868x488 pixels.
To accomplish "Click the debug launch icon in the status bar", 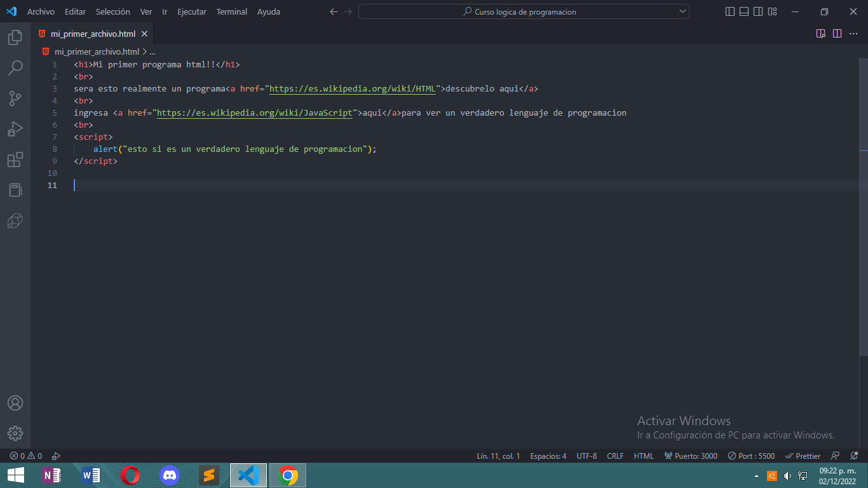I will point(56,456).
